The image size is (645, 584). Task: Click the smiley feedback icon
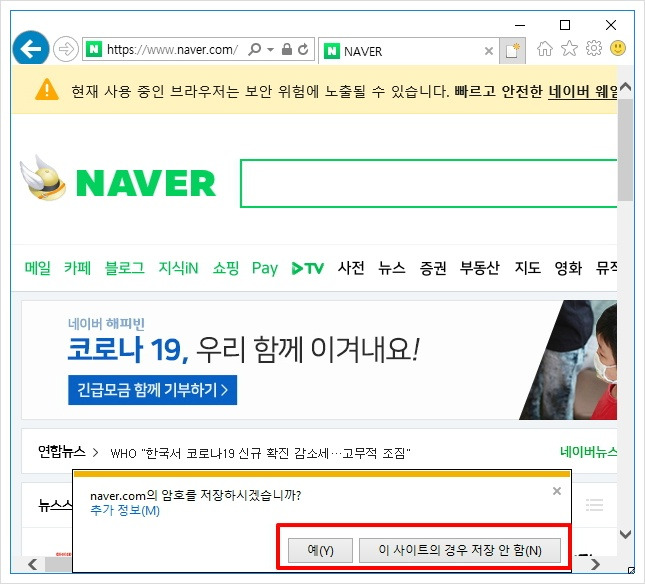[618, 48]
